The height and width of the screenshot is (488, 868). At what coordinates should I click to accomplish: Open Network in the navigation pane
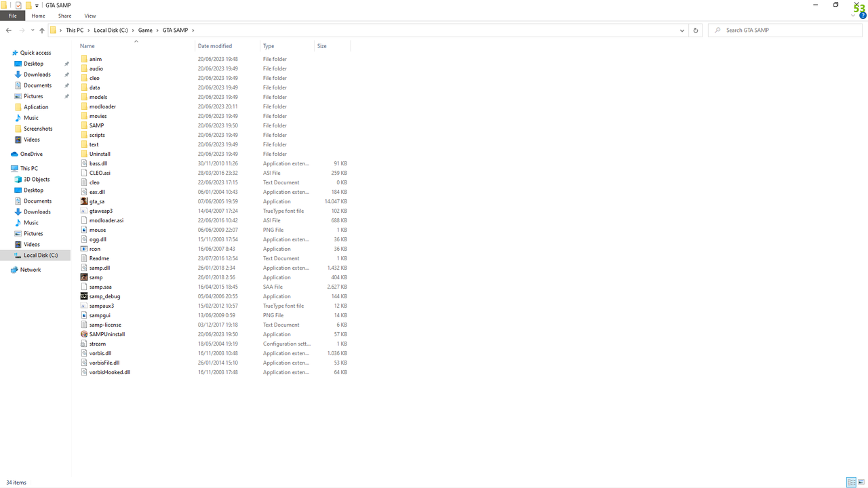point(26,270)
